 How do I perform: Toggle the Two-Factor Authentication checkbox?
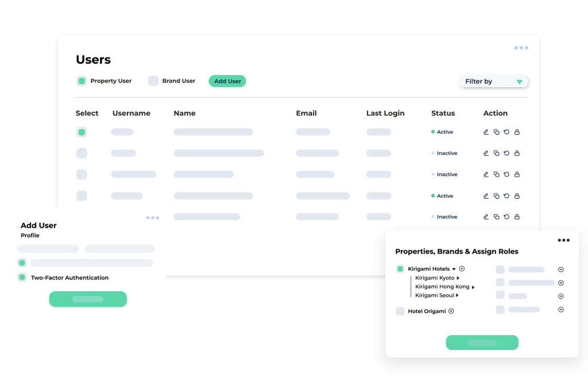[22, 277]
